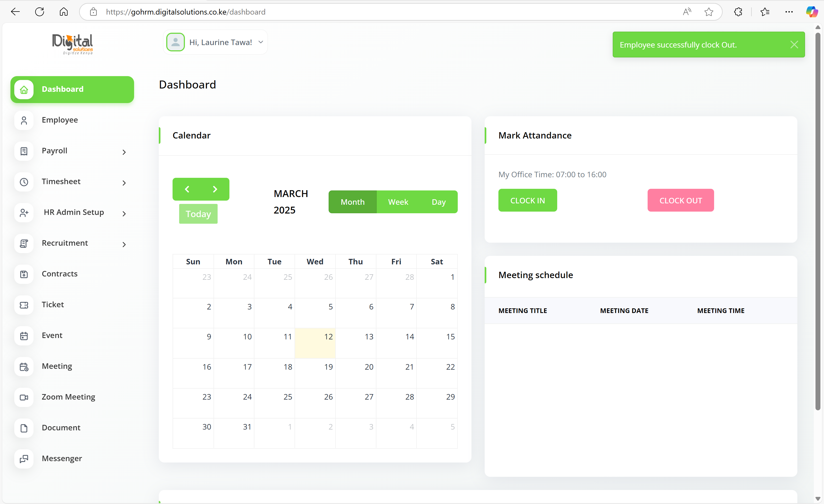Open the Copilot icon in browser

tap(812, 12)
